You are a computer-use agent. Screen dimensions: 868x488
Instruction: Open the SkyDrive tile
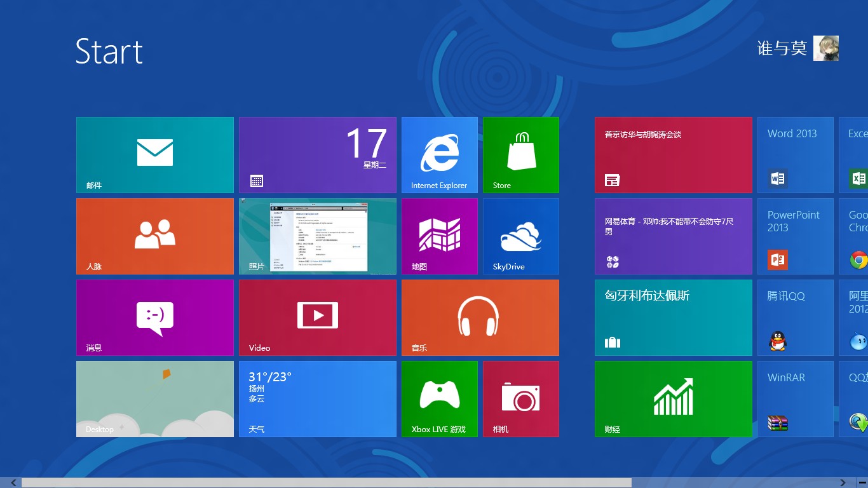(x=521, y=236)
